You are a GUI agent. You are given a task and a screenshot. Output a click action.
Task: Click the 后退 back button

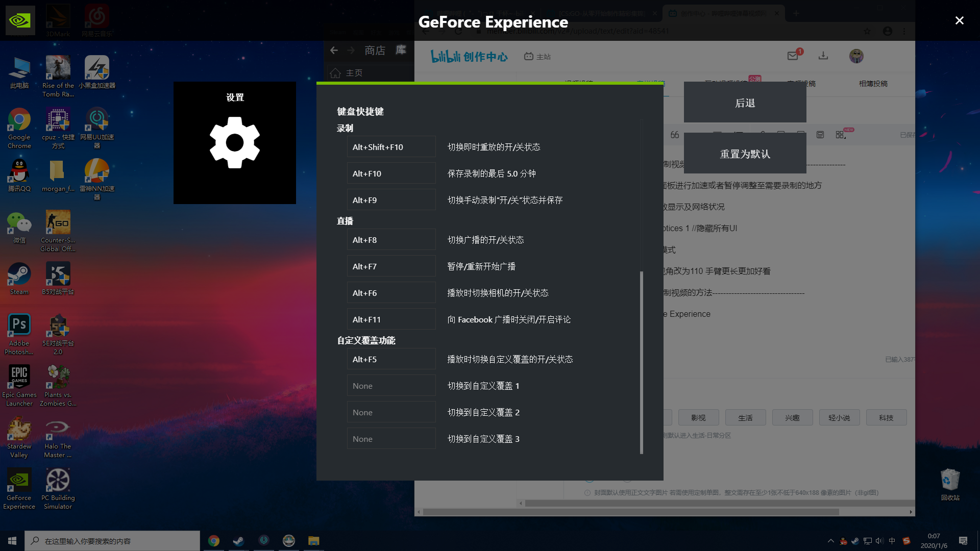(x=745, y=102)
